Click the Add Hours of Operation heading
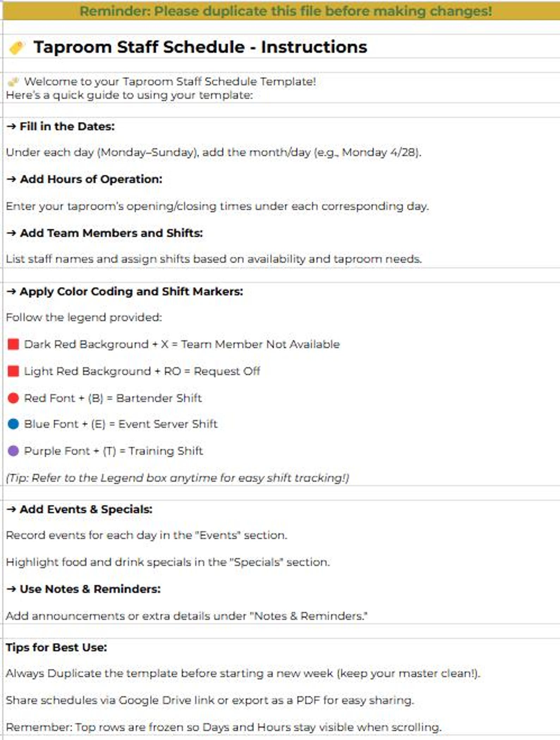560x740 pixels. coord(84,179)
